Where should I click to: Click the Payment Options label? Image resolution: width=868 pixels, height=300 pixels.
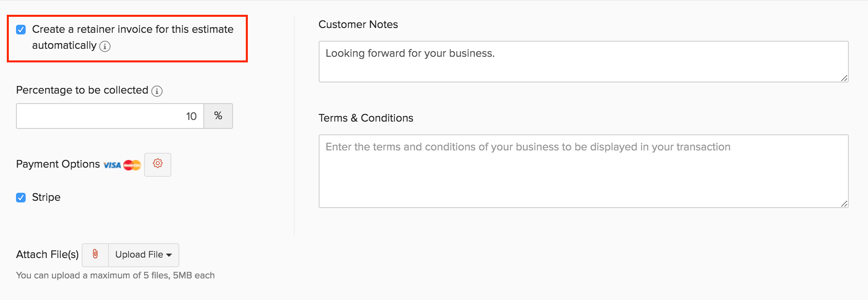pos(58,164)
